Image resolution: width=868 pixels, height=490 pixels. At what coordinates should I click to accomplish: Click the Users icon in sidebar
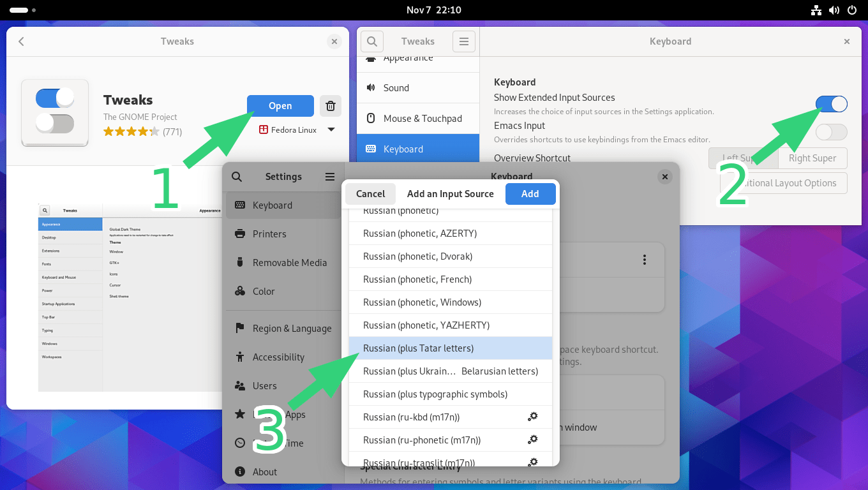(240, 385)
